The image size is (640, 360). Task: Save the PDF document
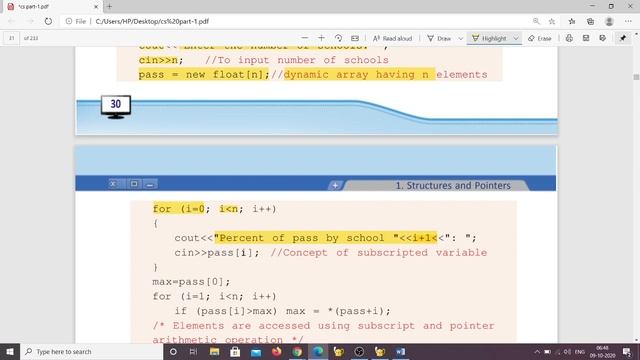(x=586, y=38)
